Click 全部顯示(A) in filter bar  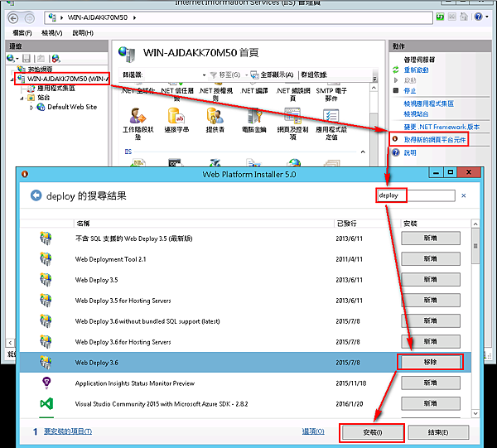coord(272,75)
